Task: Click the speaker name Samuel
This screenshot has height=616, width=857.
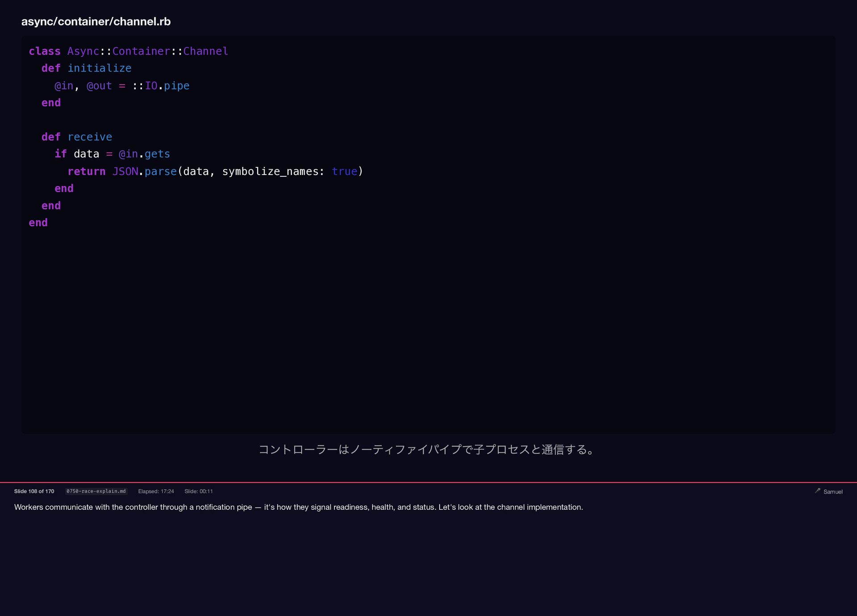Action: pos(833,491)
